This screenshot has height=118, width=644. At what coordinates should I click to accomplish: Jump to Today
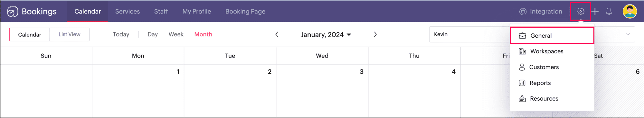pos(121,34)
